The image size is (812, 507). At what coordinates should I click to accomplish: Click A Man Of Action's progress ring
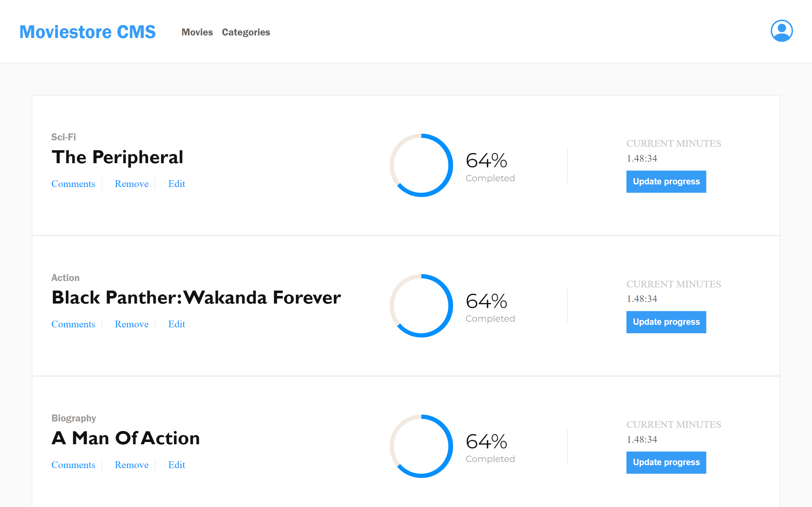tap(421, 446)
